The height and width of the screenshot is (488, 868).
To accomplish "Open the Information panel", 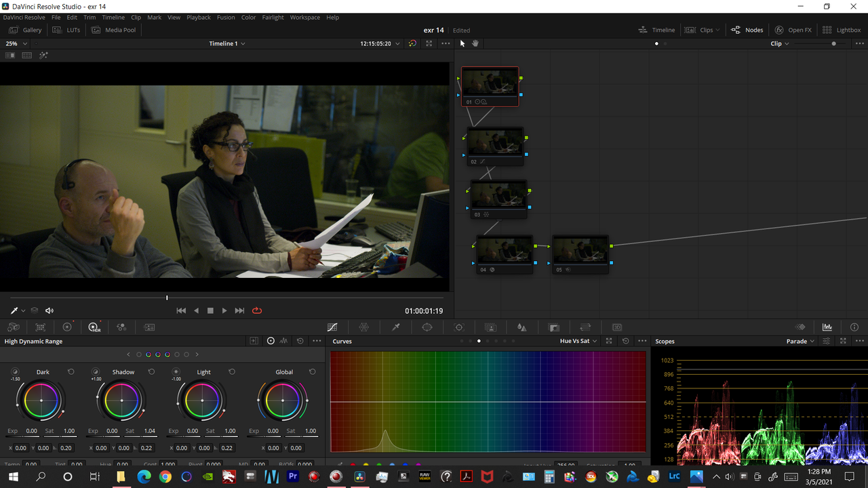I will (854, 327).
